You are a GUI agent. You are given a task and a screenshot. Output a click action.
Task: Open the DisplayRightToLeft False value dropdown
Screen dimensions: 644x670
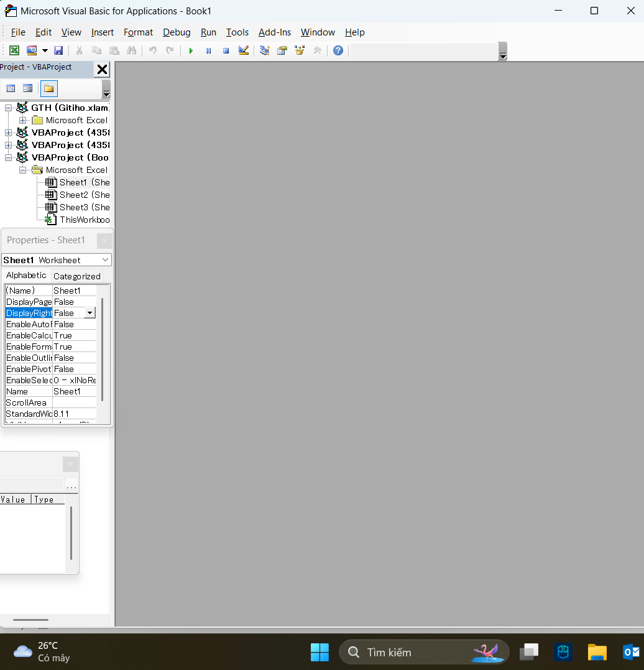tap(90, 313)
